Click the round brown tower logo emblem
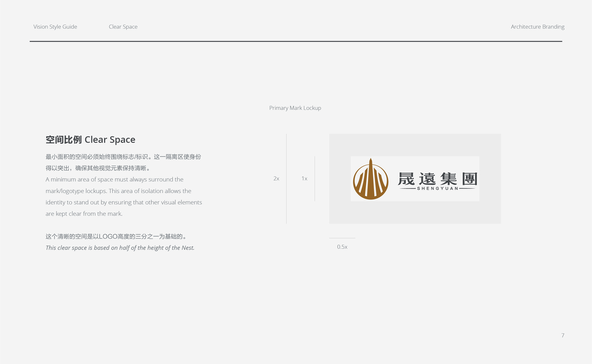592x364 pixels. click(371, 179)
